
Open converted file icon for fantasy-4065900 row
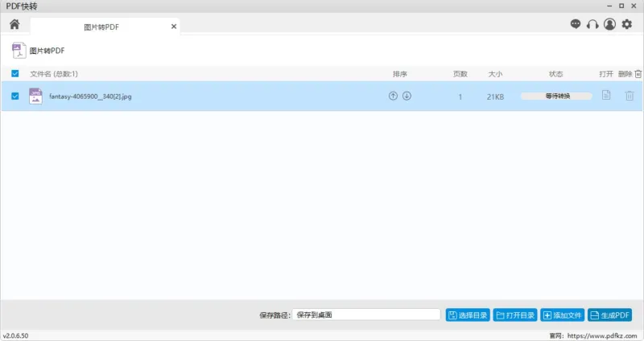click(x=606, y=95)
